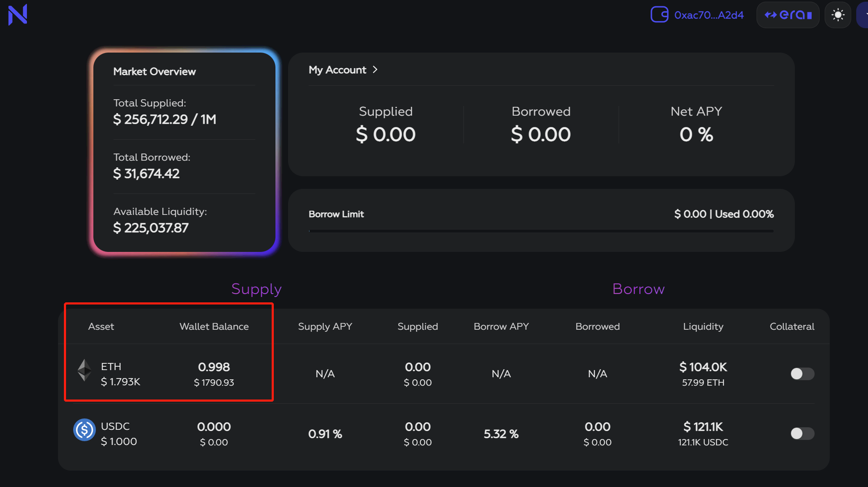Click the wallet icon beside address
Image resolution: width=868 pixels, height=487 pixels.
(x=659, y=14)
